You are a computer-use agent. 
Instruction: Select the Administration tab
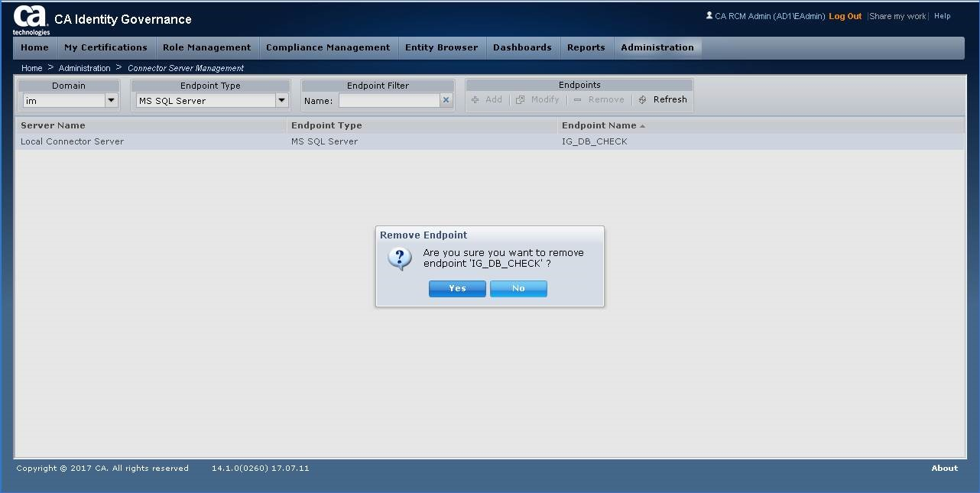tap(657, 47)
